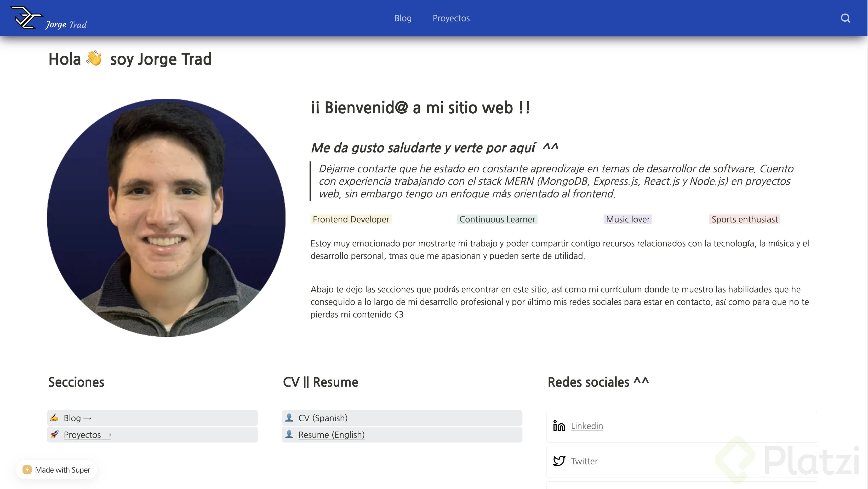Screen dimensions: 868x489
Task: Open the CV (Spanish) link
Action: pos(323,418)
